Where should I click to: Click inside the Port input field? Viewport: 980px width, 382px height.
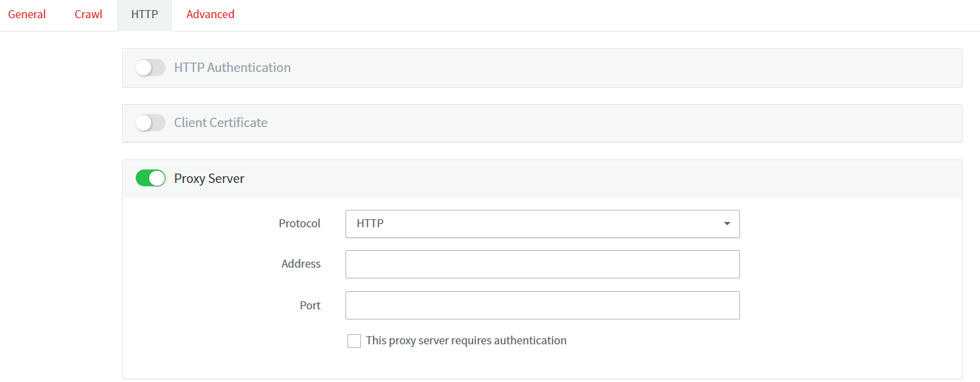542,305
